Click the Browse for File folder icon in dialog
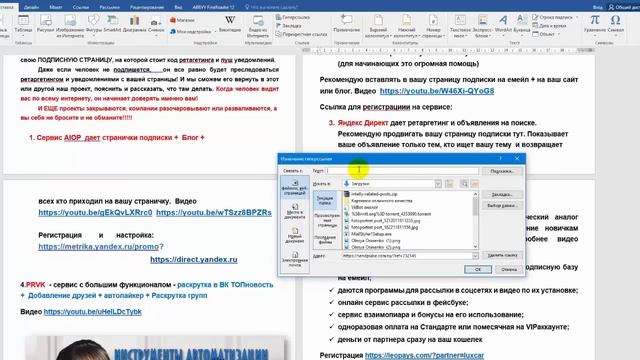 click(x=474, y=184)
